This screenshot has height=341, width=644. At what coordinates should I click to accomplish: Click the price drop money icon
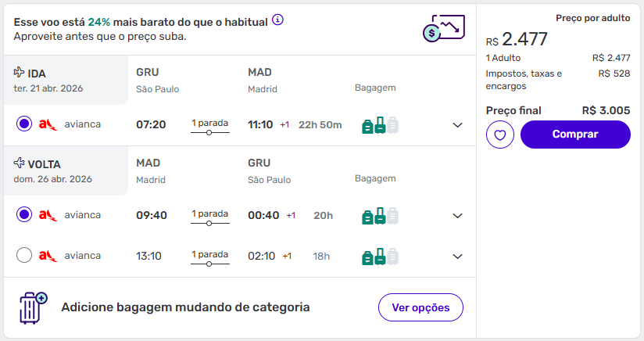[443, 29]
